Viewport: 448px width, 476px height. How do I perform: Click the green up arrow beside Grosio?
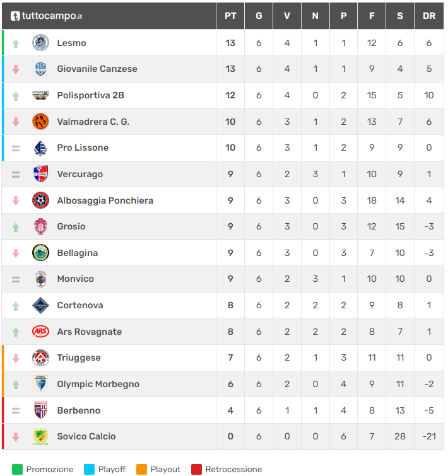pyautogui.click(x=16, y=227)
